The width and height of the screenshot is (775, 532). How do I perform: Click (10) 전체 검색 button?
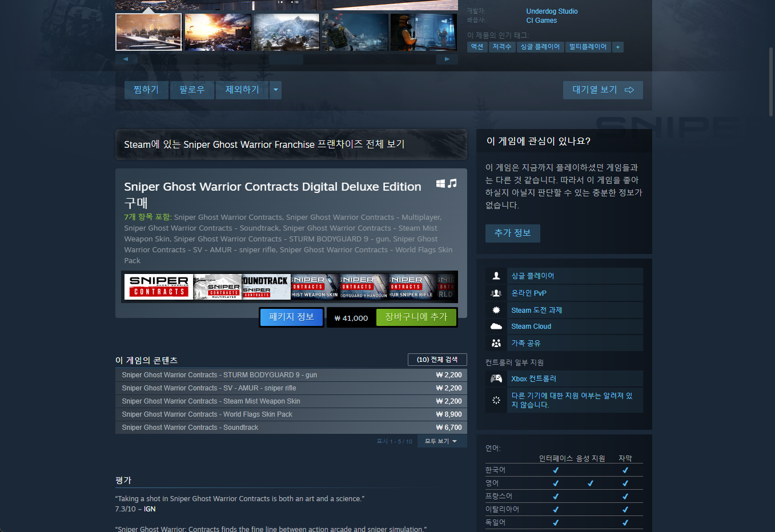pos(437,360)
